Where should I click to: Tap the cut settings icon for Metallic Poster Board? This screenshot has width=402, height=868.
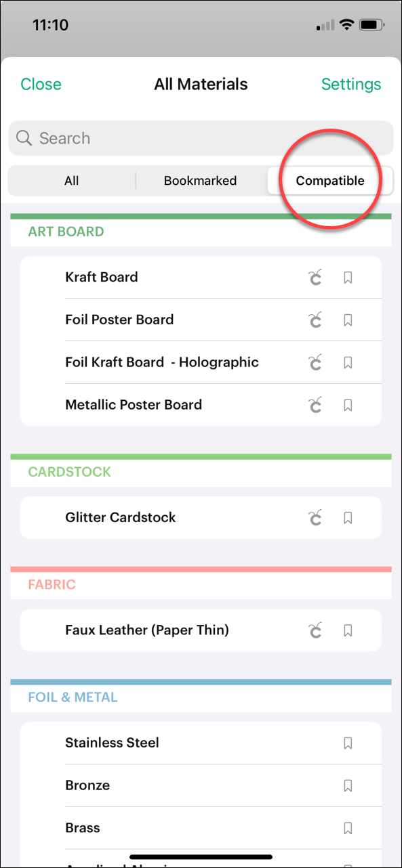pos(315,405)
